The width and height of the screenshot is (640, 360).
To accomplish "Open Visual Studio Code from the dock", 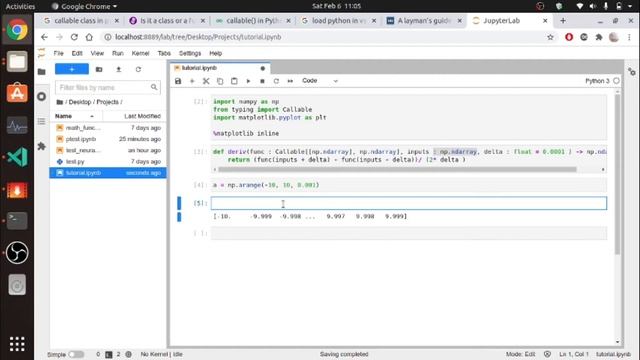I will pyautogui.click(x=17, y=157).
